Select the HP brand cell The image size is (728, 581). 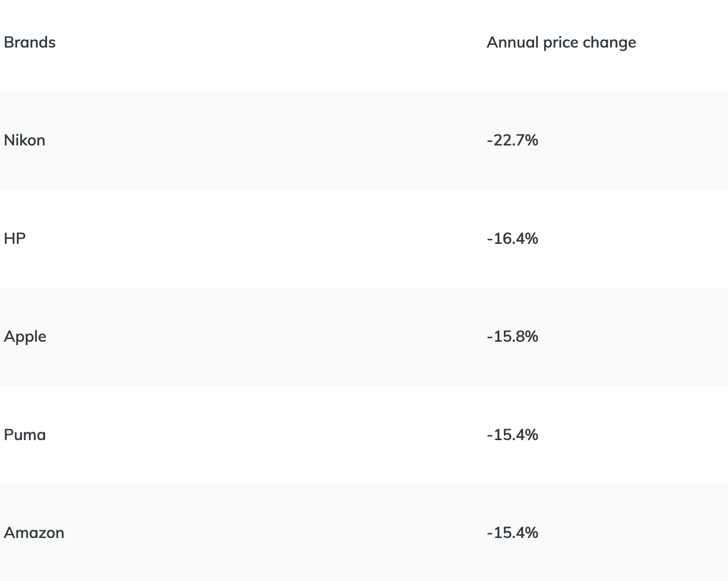click(15, 238)
